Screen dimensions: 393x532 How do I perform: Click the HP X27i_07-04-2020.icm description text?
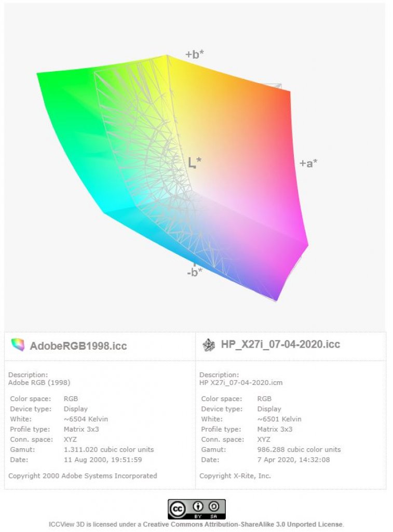point(241,383)
